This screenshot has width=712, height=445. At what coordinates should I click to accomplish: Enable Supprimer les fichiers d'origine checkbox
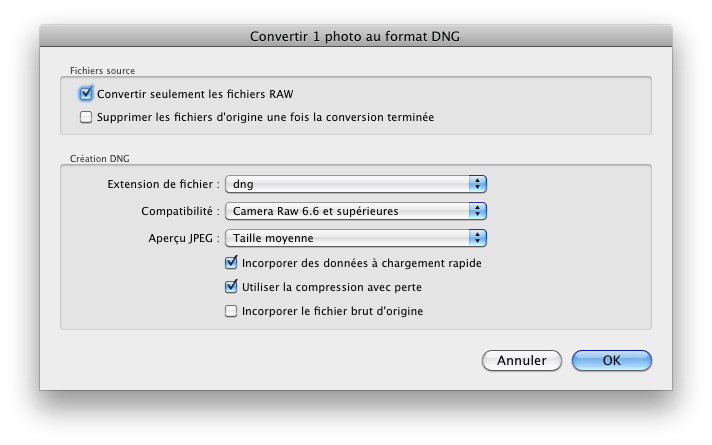86,117
